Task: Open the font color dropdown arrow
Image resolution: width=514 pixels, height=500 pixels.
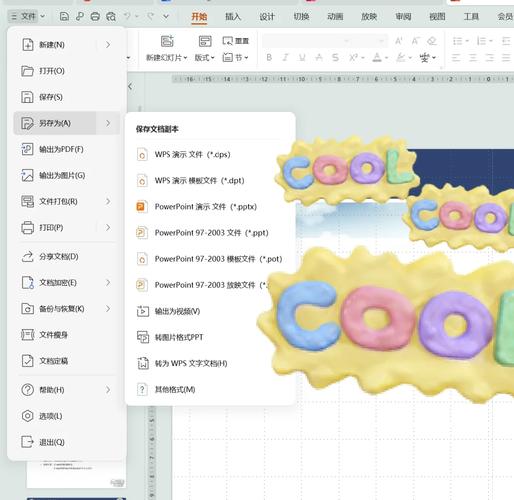Action: [x=386, y=58]
